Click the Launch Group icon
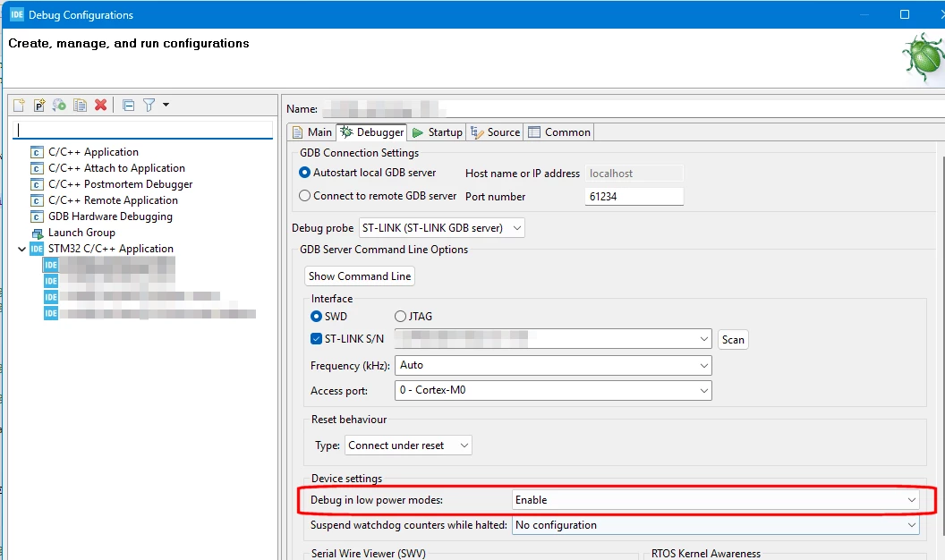Screen dimensions: 945x560 tap(37, 233)
